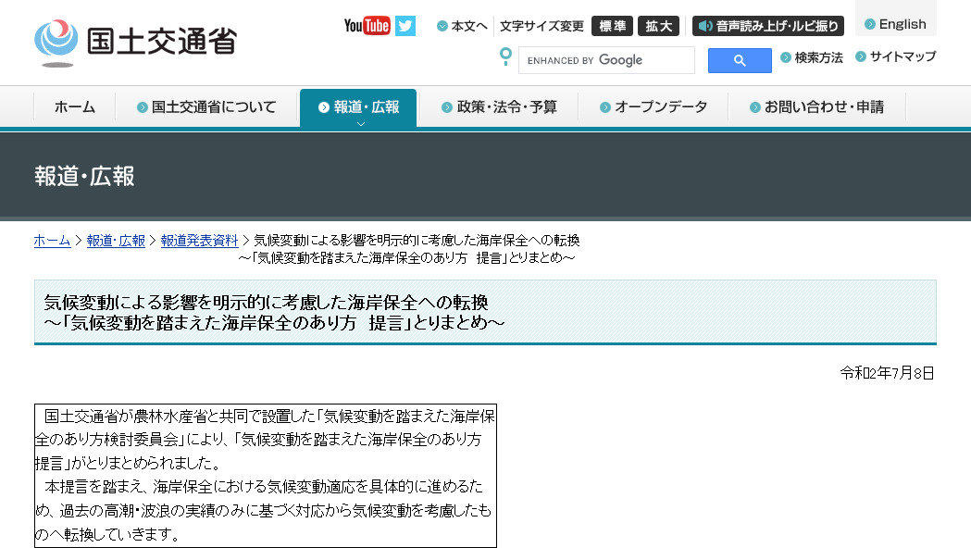
Task: Click the 国土交通省 logo
Action: coord(134,40)
